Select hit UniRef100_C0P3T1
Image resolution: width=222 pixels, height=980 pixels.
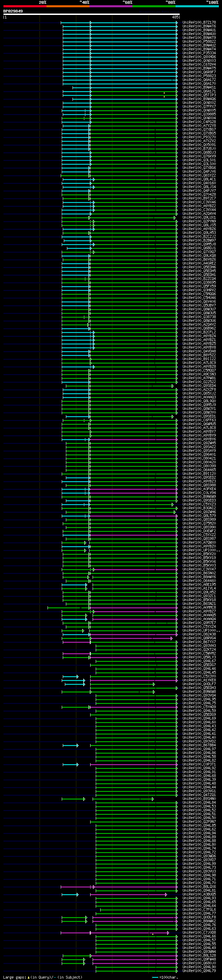click(x=199, y=764)
